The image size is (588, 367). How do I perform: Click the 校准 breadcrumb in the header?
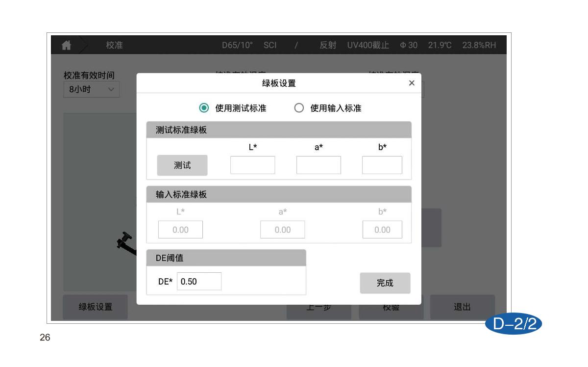tap(114, 45)
